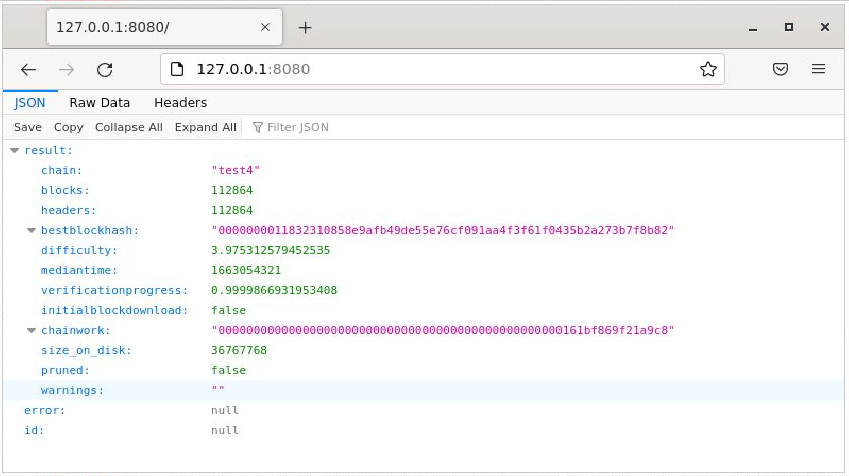
Task: Click the address bar URL
Action: click(253, 69)
